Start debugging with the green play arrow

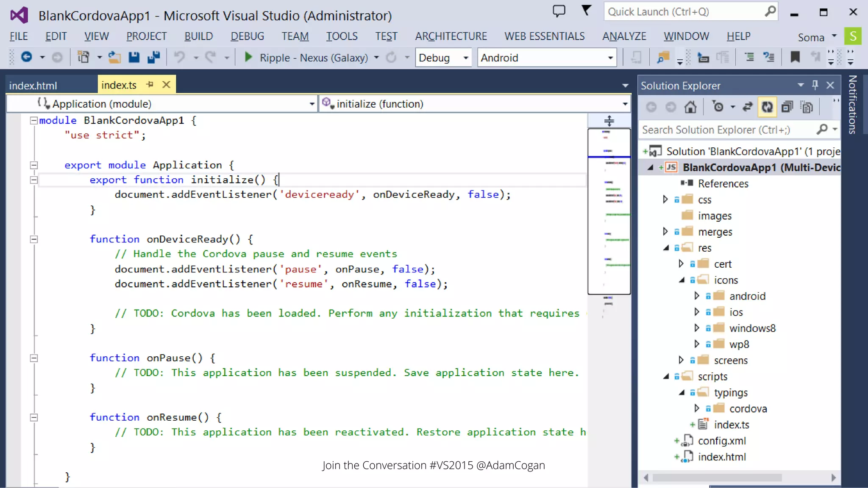pos(248,57)
